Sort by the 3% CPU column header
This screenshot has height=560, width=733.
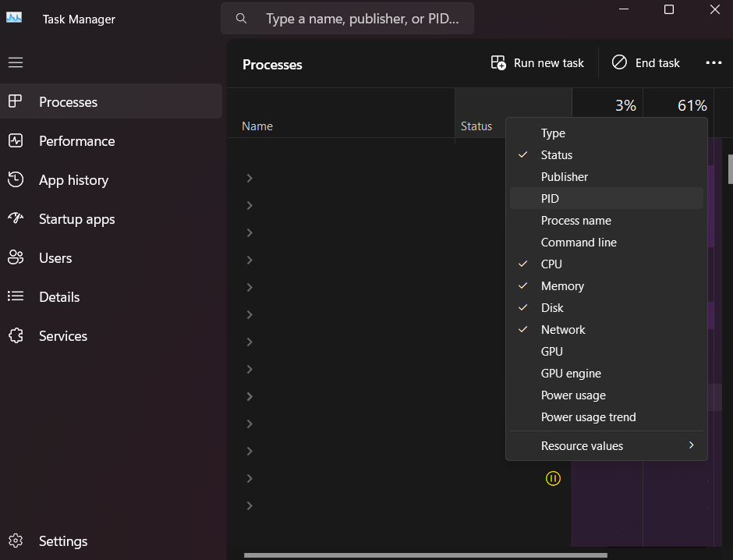click(x=607, y=103)
